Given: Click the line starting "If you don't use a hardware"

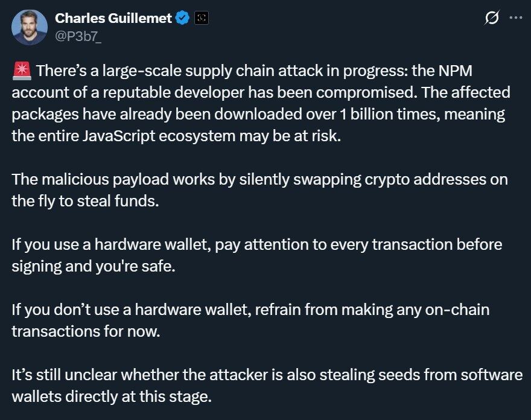Looking at the screenshot, I should coord(250,310).
